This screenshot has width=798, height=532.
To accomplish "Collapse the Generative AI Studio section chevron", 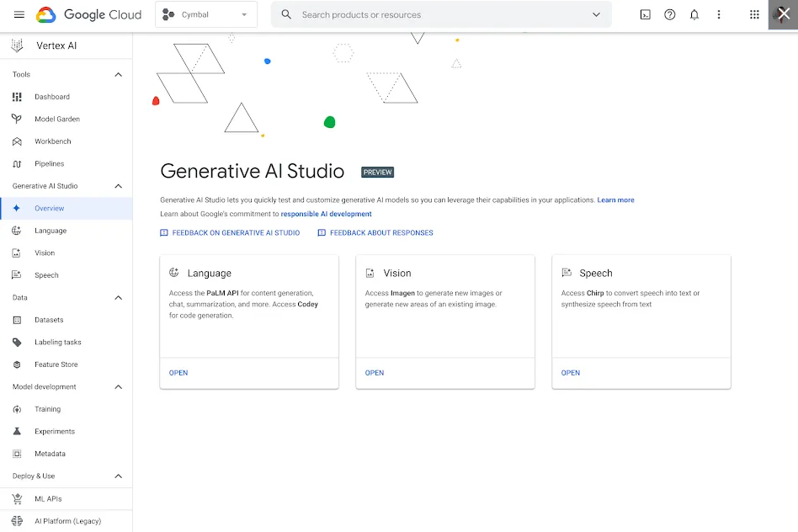I will point(118,186).
